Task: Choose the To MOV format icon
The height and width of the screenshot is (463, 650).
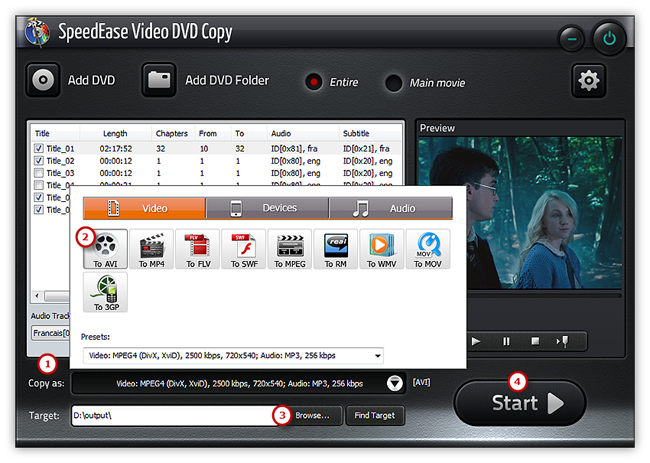Action: tap(428, 249)
